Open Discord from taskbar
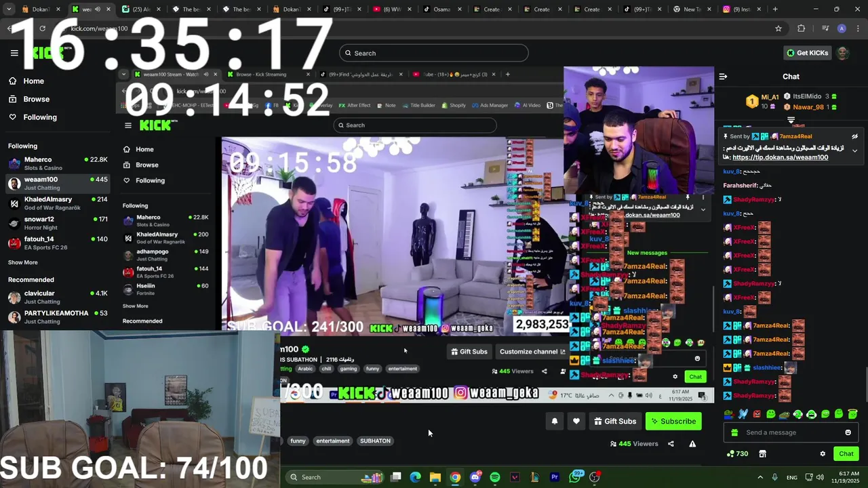The height and width of the screenshot is (488, 868). coord(475,477)
